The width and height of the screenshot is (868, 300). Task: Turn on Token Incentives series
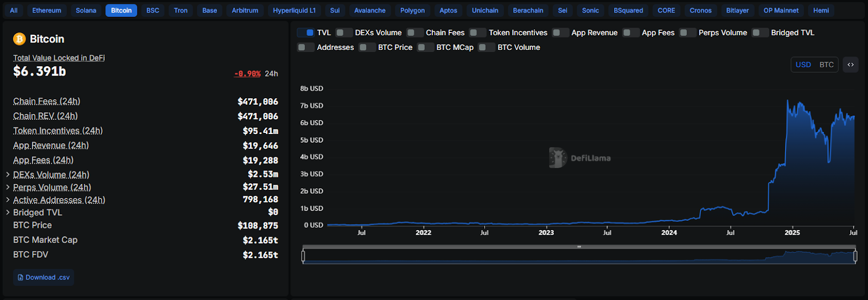click(x=478, y=33)
